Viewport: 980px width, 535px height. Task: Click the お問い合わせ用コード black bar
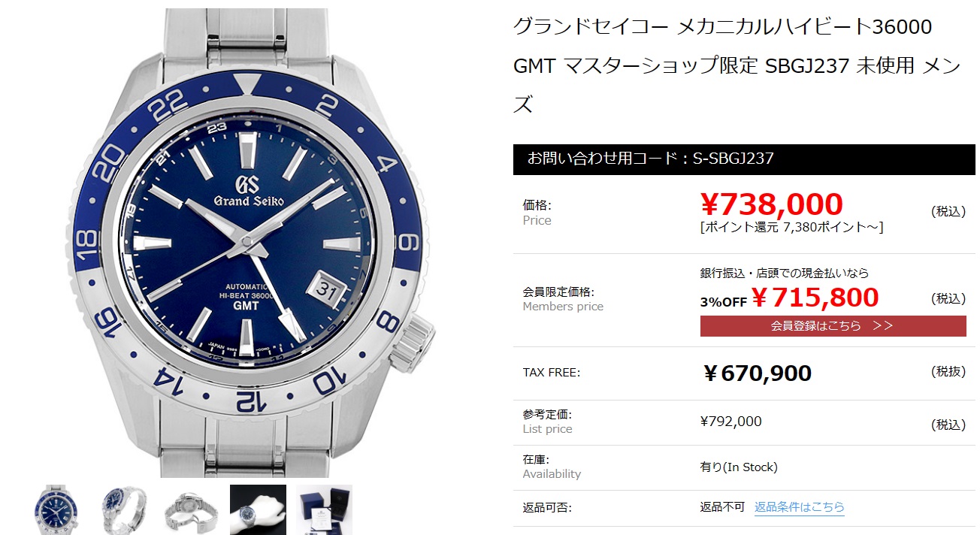(x=744, y=159)
